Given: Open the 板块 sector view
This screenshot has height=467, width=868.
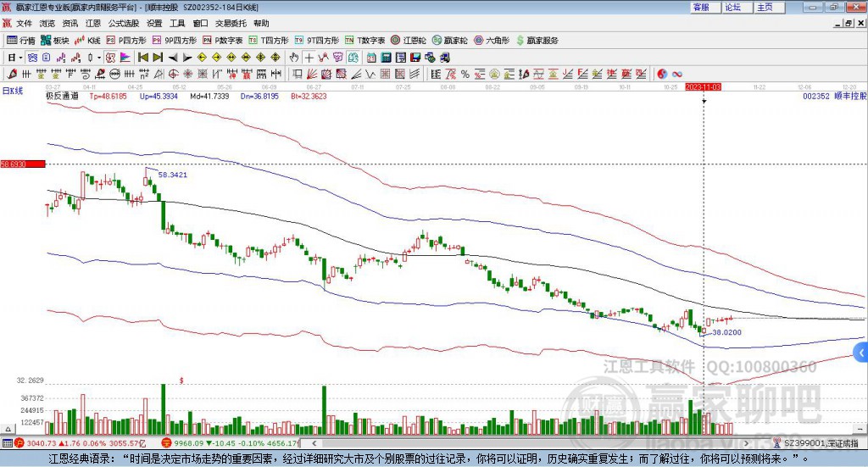Looking at the screenshot, I should pos(55,41).
